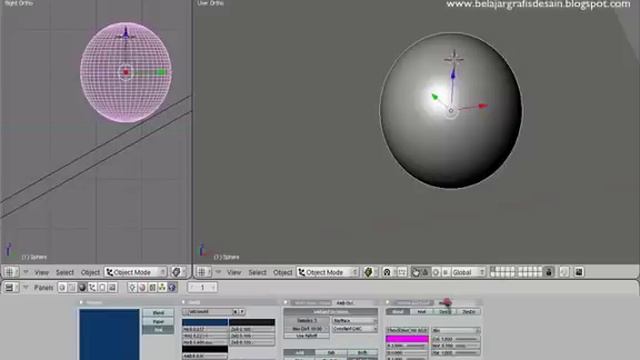
Task: Toggle Paper option in Preview panel
Action: click(x=158, y=321)
